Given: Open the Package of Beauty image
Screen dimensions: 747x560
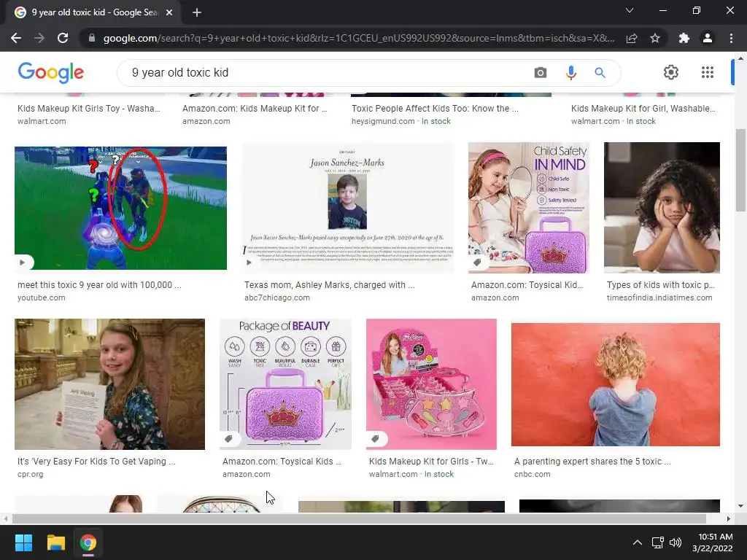Looking at the screenshot, I should [x=285, y=384].
